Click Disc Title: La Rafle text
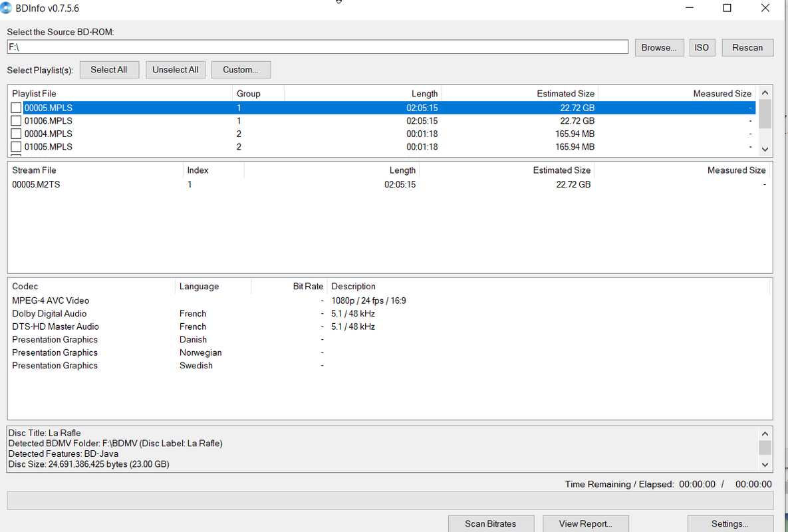Image resolution: width=788 pixels, height=532 pixels. click(x=45, y=433)
